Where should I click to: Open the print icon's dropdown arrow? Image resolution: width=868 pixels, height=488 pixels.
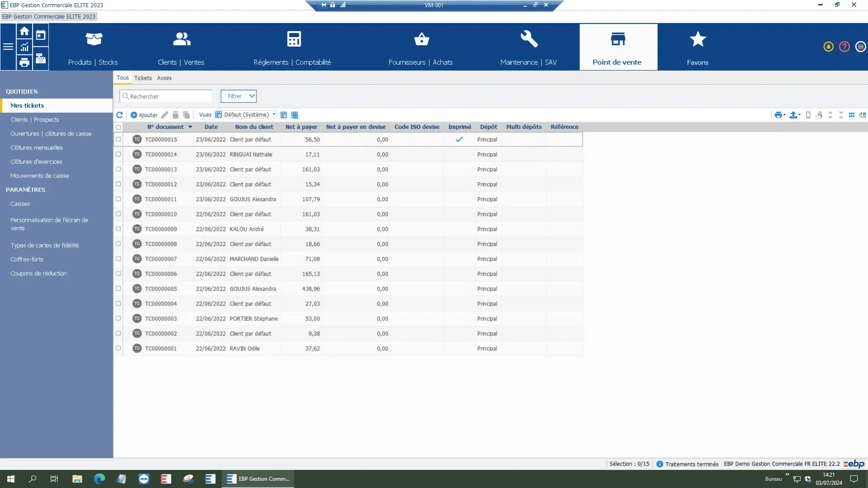pyautogui.click(x=783, y=115)
